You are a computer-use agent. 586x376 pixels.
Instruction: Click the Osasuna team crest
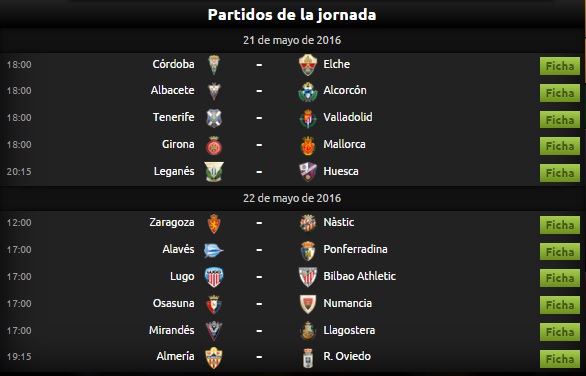(214, 304)
